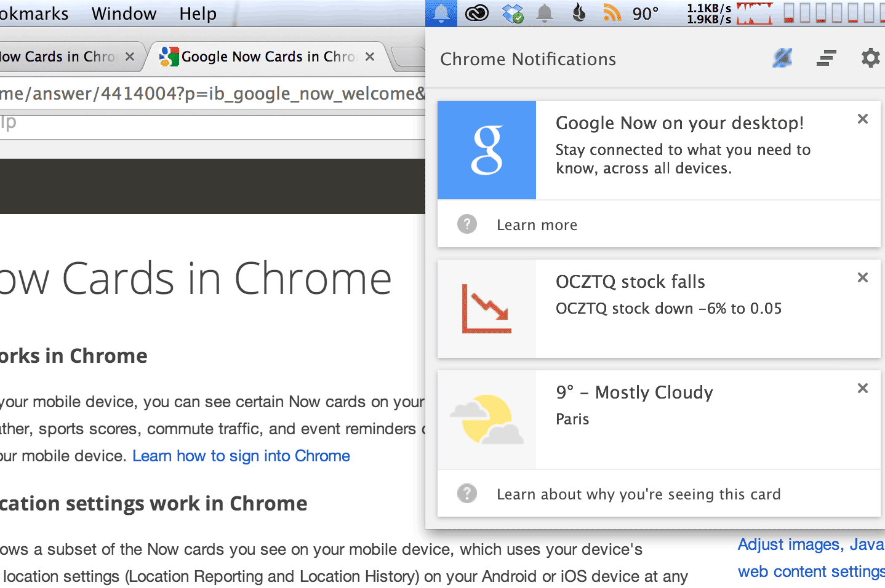
Task: Toggle the do-not-disturb crossed bell icon
Action: [x=782, y=58]
